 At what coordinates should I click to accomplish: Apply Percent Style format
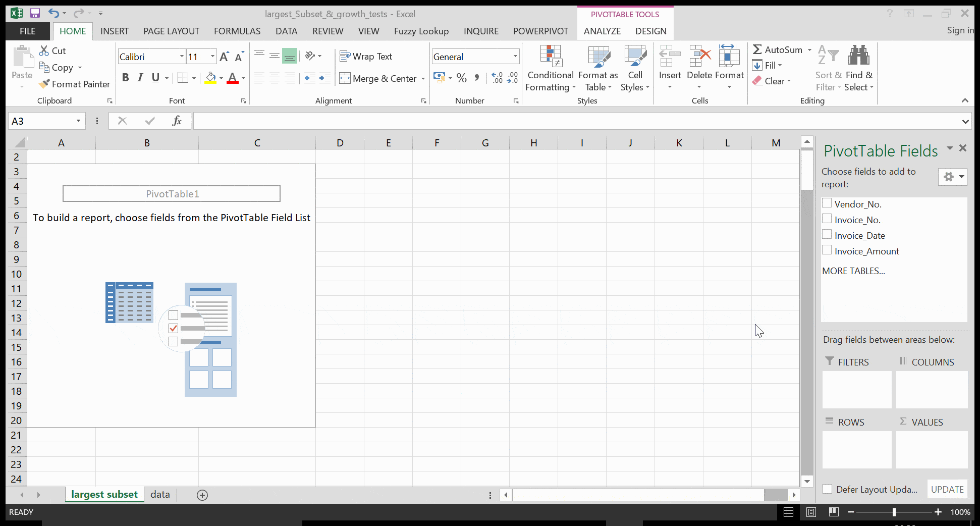[461, 78]
